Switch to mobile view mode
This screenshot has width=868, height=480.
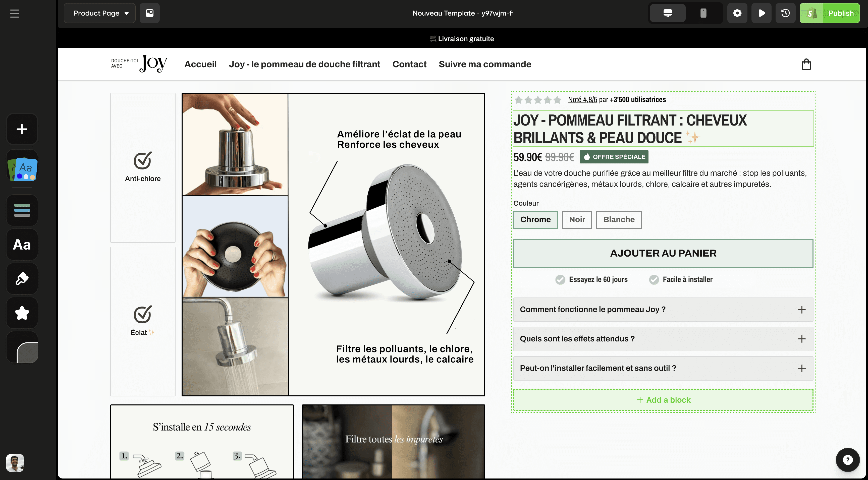tap(703, 13)
